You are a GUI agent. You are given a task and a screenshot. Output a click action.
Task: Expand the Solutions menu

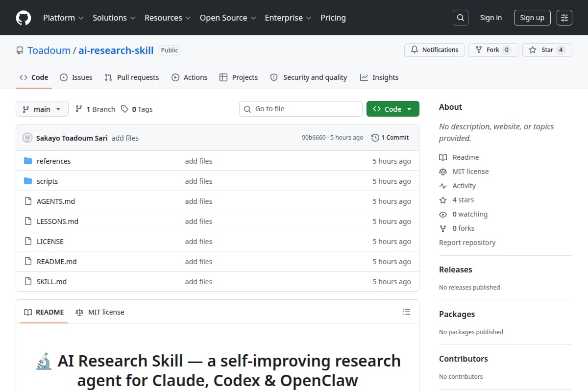(x=114, y=18)
